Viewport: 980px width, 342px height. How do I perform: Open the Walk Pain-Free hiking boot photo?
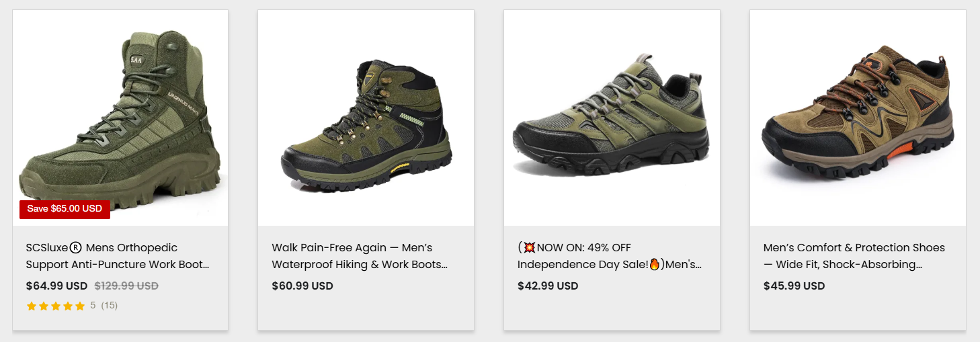[x=366, y=118]
